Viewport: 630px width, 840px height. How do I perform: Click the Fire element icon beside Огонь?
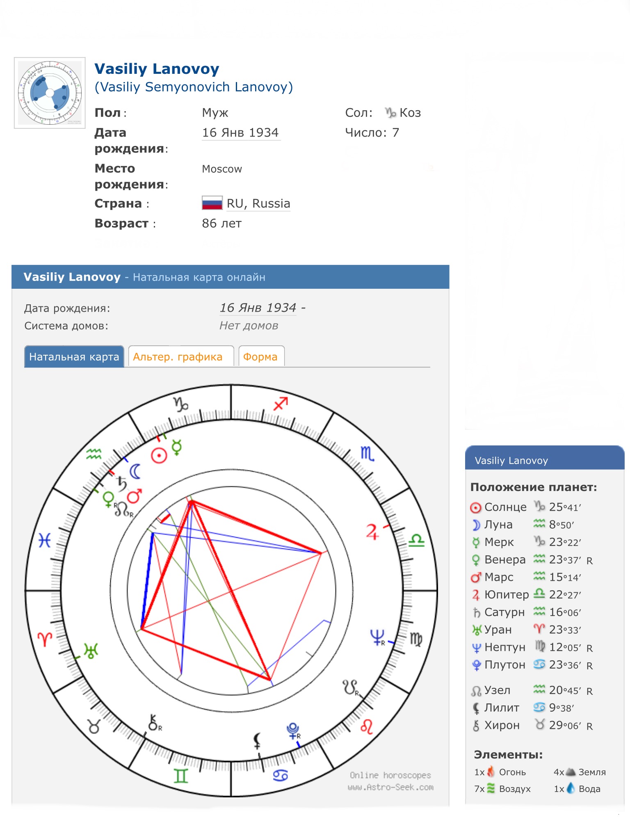click(491, 772)
